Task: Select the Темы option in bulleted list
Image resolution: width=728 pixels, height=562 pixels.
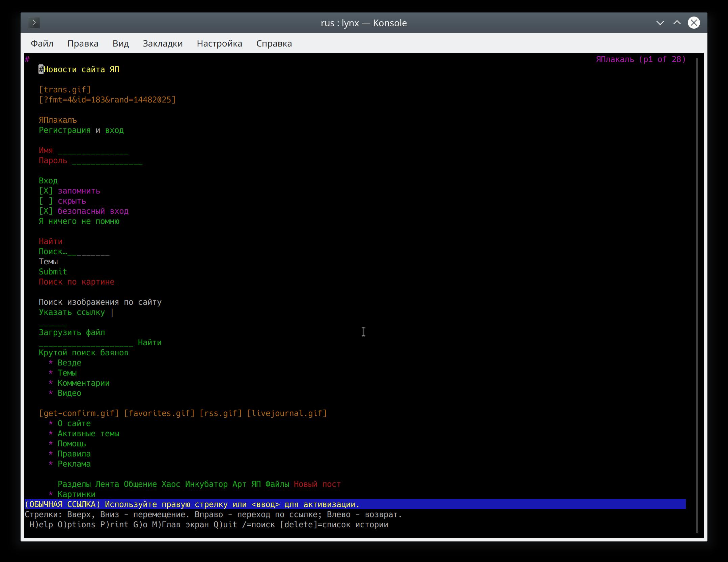Action: tap(67, 373)
